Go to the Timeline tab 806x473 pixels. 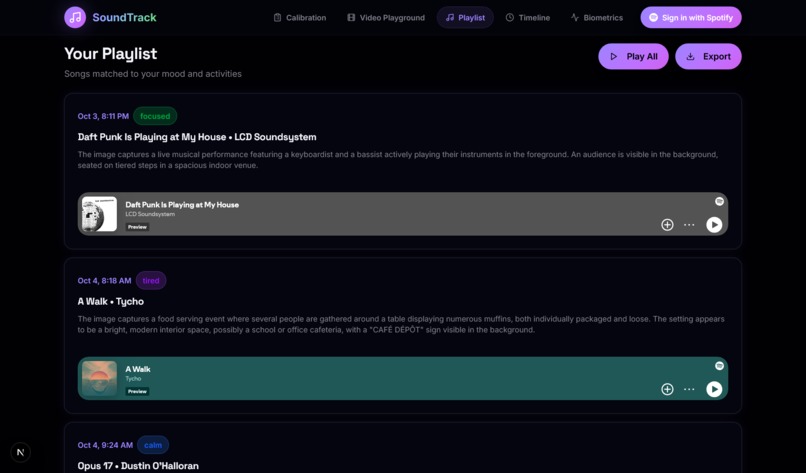[528, 17]
